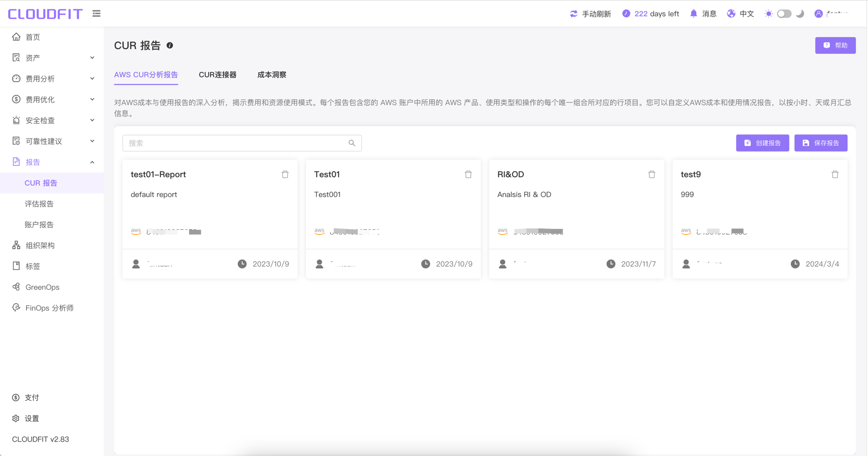Image resolution: width=868 pixels, height=456 pixels.
Task: Collapse the sidebar with the hamburger icon
Action: (x=96, y=14)
